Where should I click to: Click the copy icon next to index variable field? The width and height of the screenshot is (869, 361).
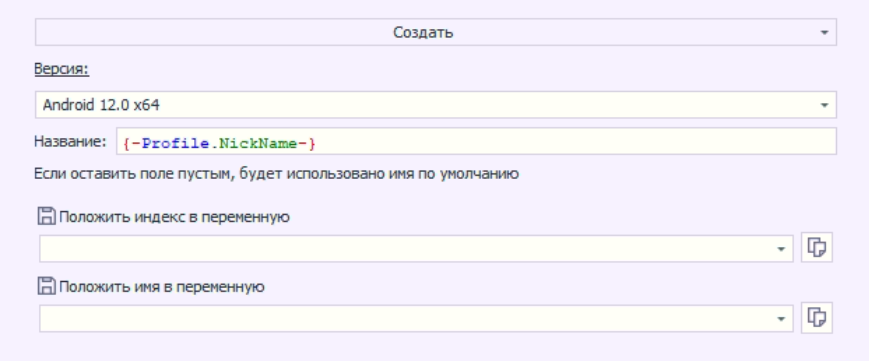pos(817,247)
